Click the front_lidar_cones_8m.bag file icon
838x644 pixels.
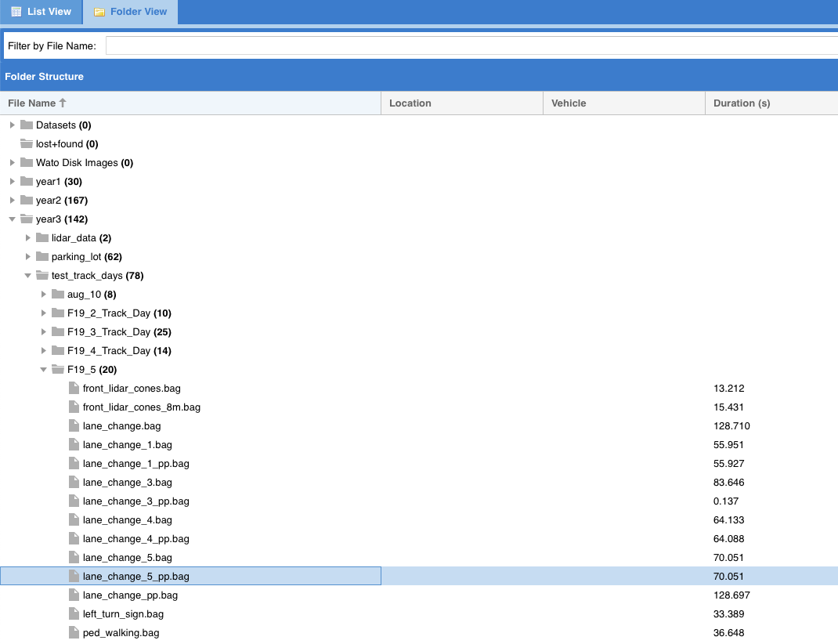point(74,407)
